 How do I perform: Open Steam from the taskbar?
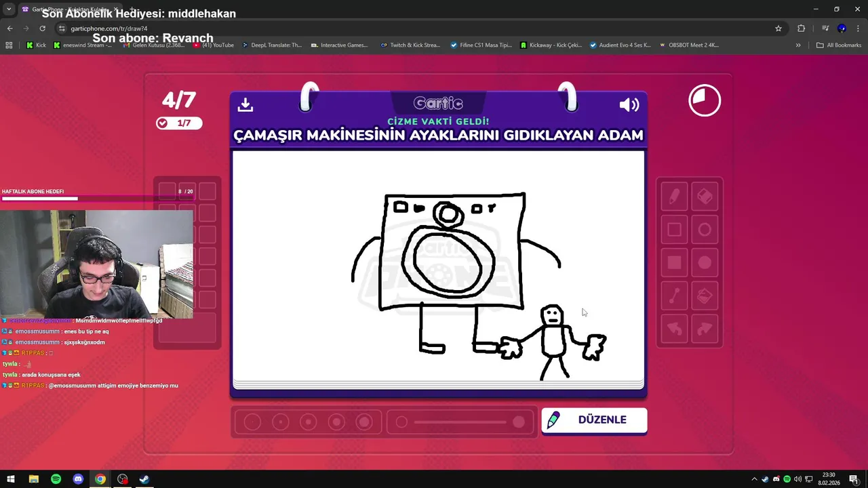[144, 479]
